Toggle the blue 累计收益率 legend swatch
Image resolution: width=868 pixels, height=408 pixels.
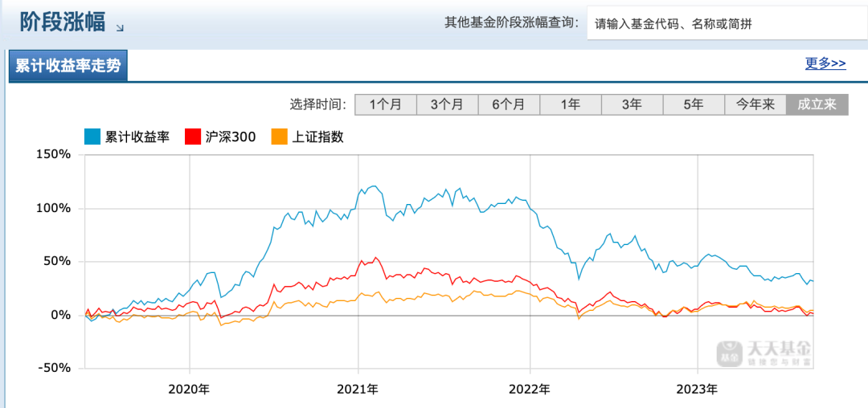pyautogui.click(x=92, y=137)
